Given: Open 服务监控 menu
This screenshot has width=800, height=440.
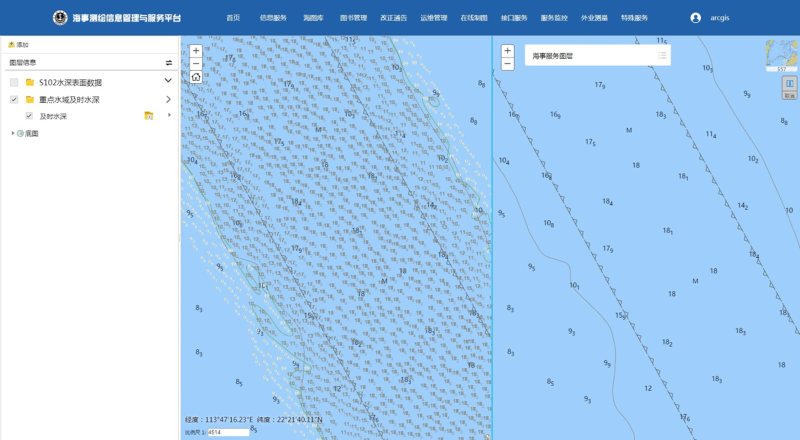Looking at the screenshot, I should tap(554, 18).
